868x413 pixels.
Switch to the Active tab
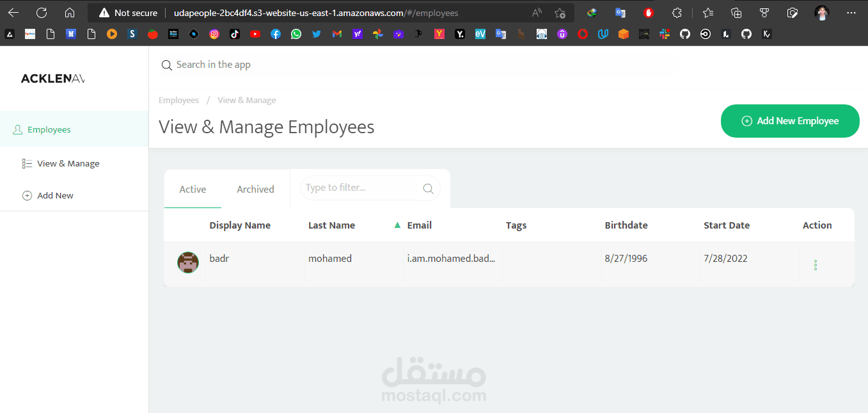[193, 190]
